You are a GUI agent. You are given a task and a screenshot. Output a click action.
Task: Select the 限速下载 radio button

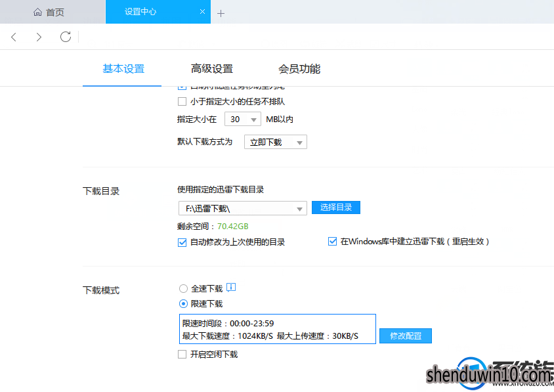tap(183, 303)
